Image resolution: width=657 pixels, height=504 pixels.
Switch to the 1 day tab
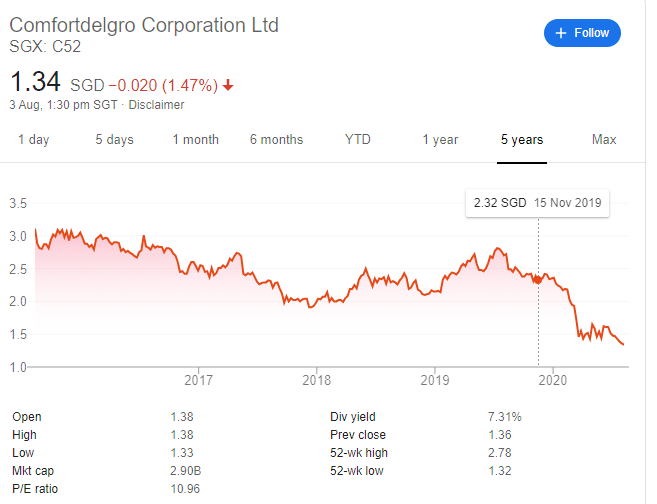tap(34, 140)
